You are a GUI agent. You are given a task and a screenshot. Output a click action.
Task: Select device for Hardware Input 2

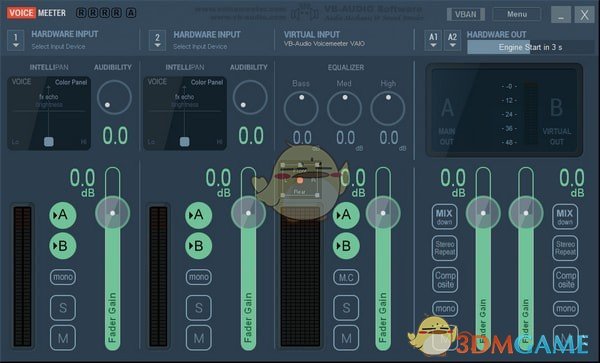(157, 40)
